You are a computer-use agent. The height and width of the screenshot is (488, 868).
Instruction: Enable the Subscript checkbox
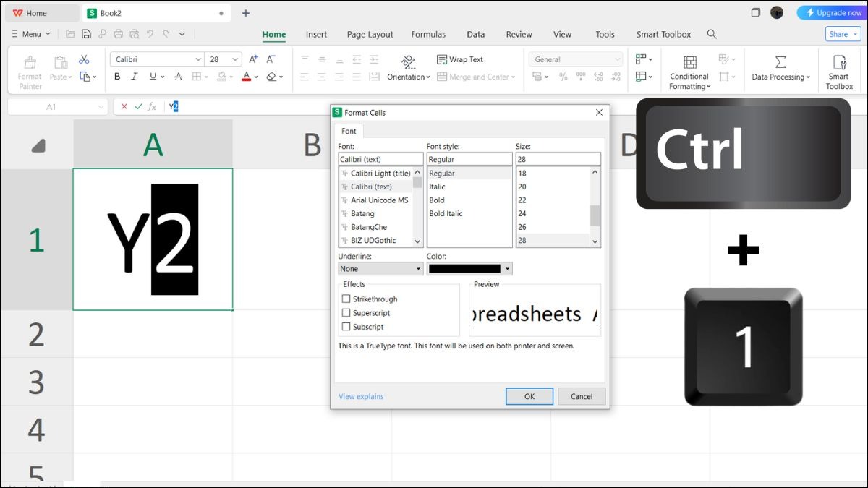(346, 327)
